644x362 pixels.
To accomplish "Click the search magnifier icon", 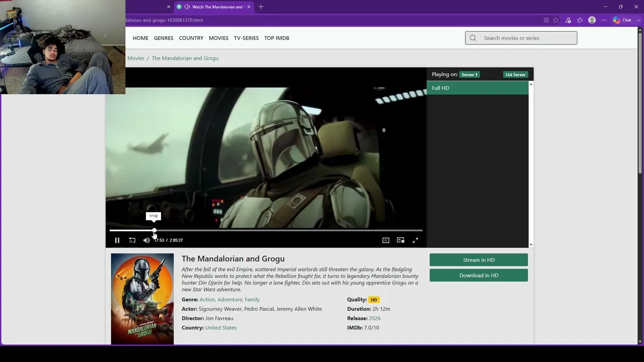I will coord(473,38).
